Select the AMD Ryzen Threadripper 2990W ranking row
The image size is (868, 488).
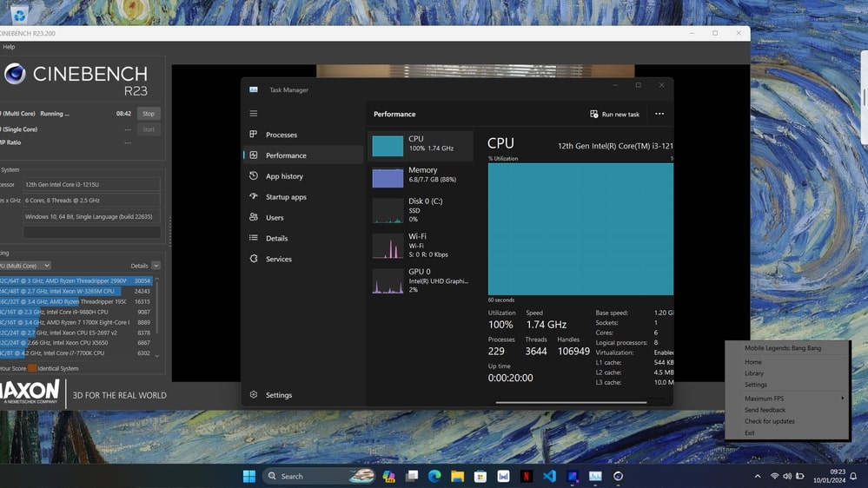click(x=76, y=280)
